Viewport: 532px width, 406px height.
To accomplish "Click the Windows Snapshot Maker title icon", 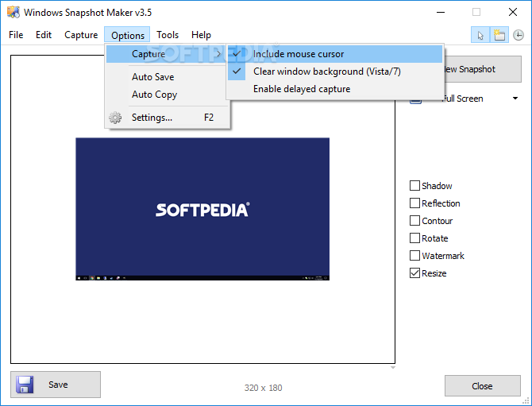I will 13,12.
